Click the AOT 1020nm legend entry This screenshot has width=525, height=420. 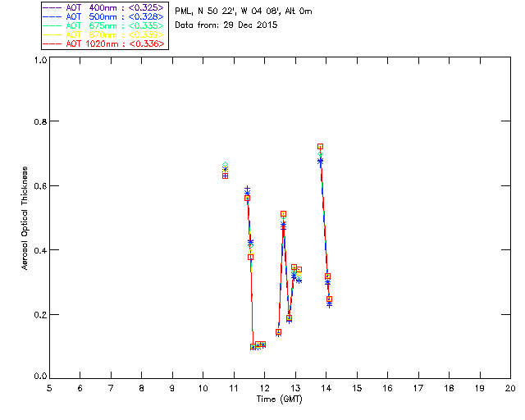tap(104, 43)
